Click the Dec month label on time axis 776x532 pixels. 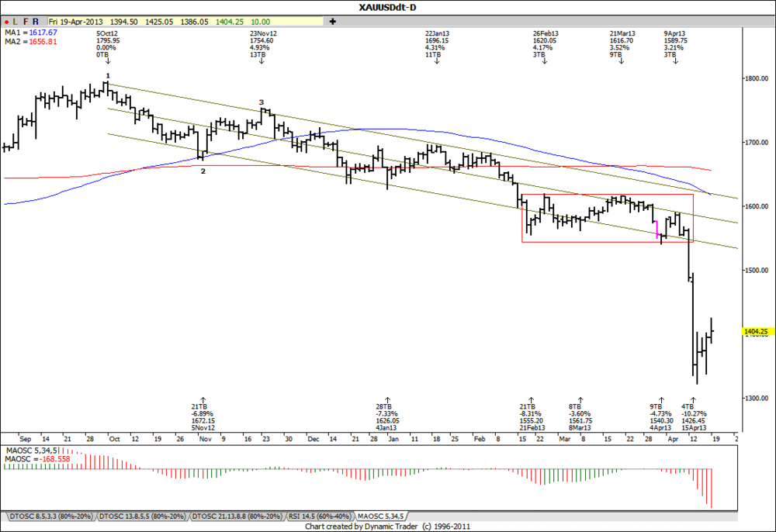314,439
